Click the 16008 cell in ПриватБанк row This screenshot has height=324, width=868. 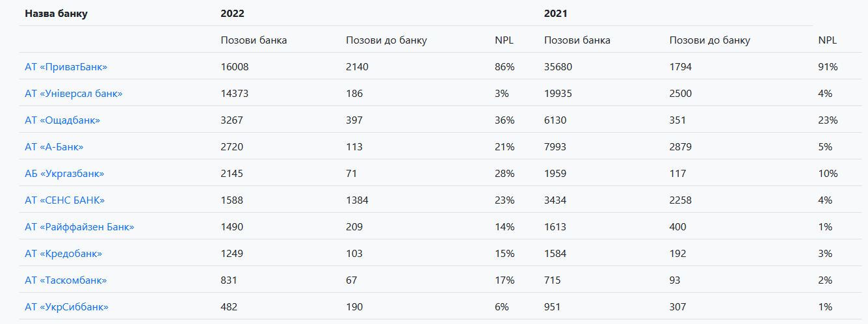[235, 67]
